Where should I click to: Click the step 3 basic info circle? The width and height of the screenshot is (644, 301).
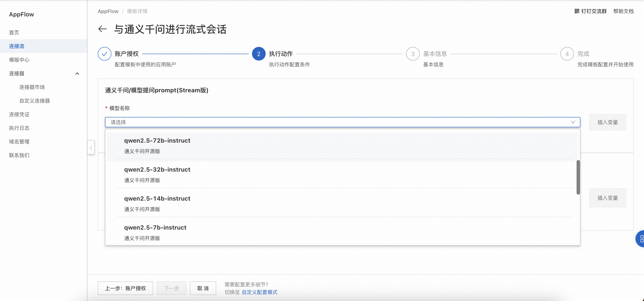pyautogui.click(x=413, y=54)
